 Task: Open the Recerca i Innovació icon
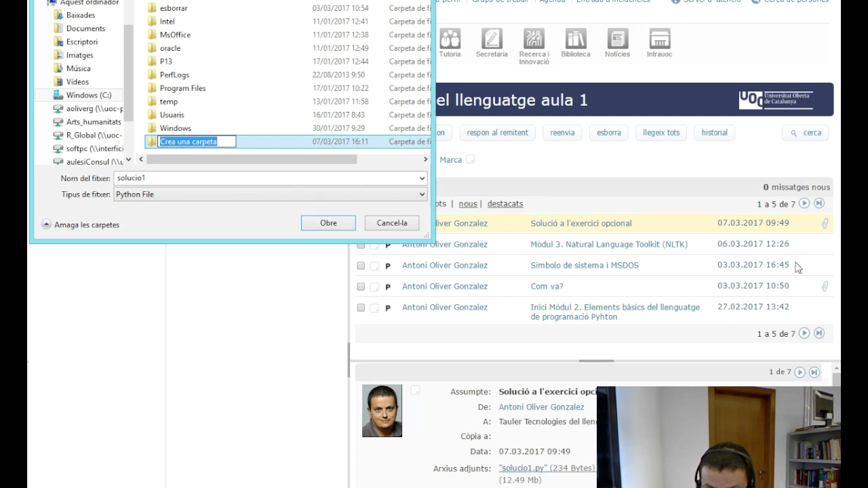click(x=534, y=47)
